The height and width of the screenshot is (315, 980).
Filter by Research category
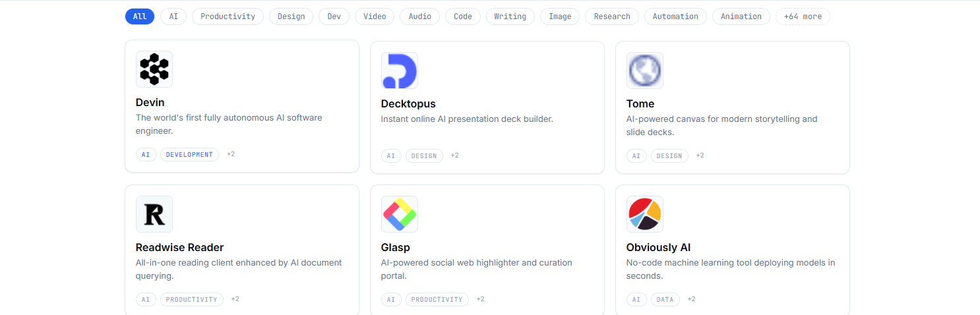tap(612, 16)
